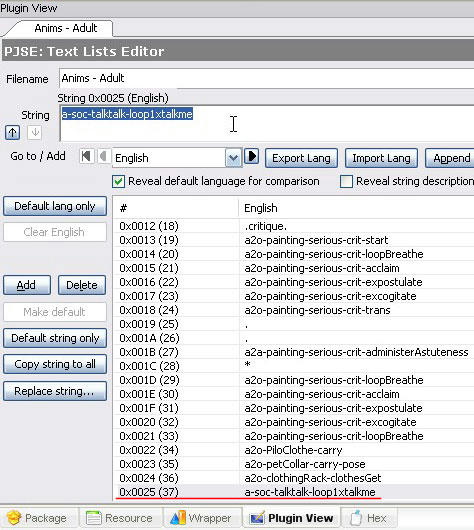Open the Wrapper tab icon

coord(177,517)
